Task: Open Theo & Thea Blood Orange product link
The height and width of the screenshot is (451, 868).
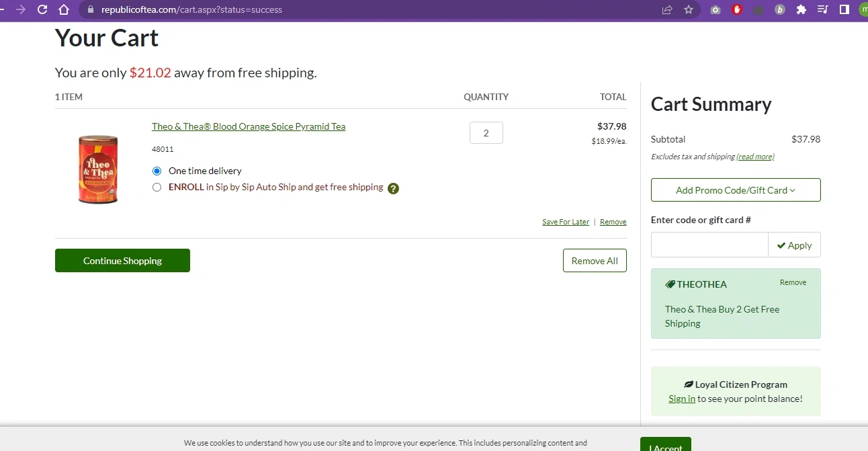Action: [x=249, y=126]
